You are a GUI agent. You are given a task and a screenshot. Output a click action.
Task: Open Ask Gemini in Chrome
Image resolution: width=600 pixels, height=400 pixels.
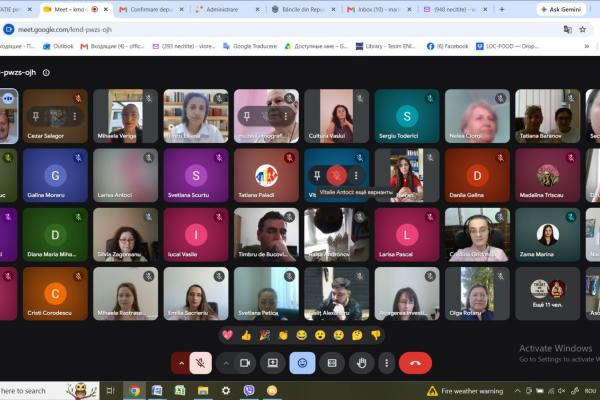(561, 9)
